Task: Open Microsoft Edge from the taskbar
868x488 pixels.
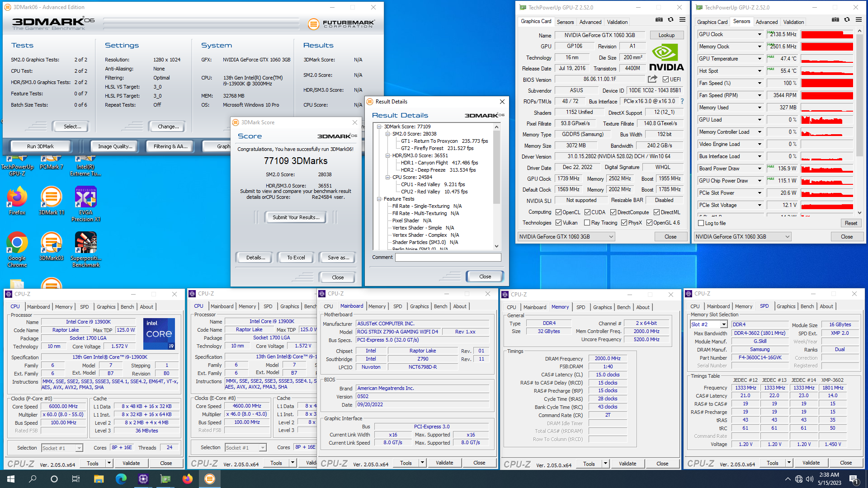Action: tap(121, 479)
